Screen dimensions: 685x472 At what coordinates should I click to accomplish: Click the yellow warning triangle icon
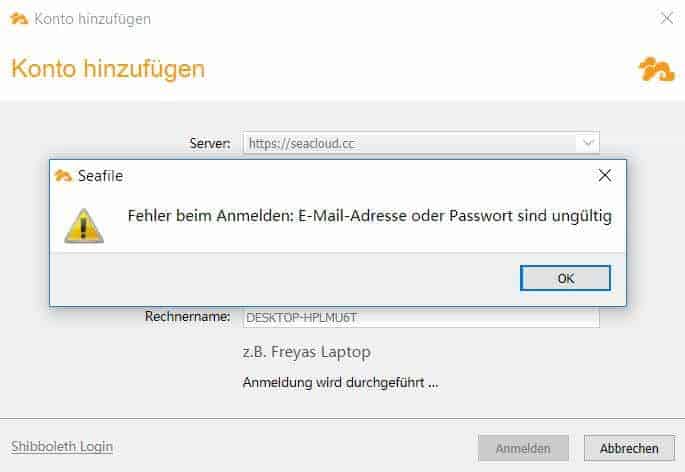pyautogui.click(x=84, y=226)
